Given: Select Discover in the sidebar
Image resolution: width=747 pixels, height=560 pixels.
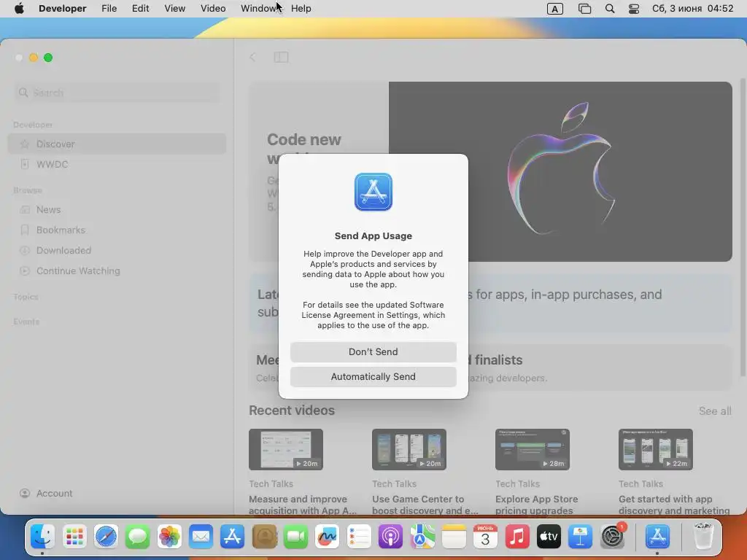Looking at the screenshot, I should tap(117, 144).
